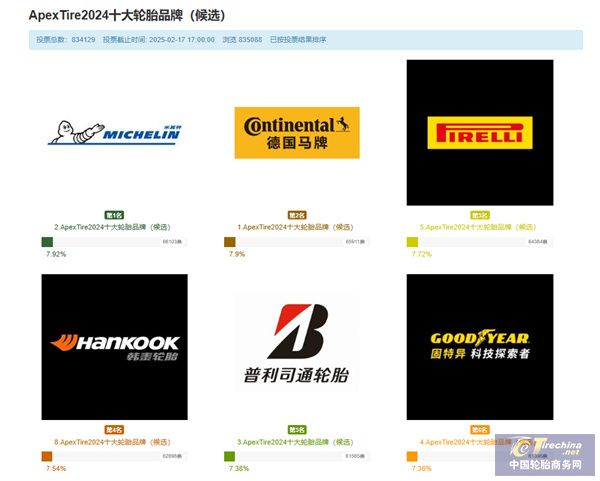Select the 7.54% percentage text
This screenshot has height=481, width=600.
tap(56, 468)
